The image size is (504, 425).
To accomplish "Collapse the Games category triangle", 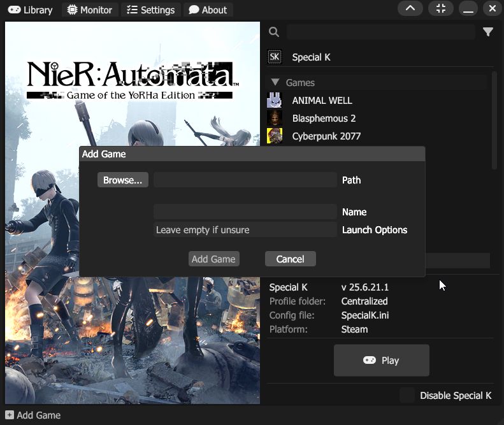I will point(275,82).
